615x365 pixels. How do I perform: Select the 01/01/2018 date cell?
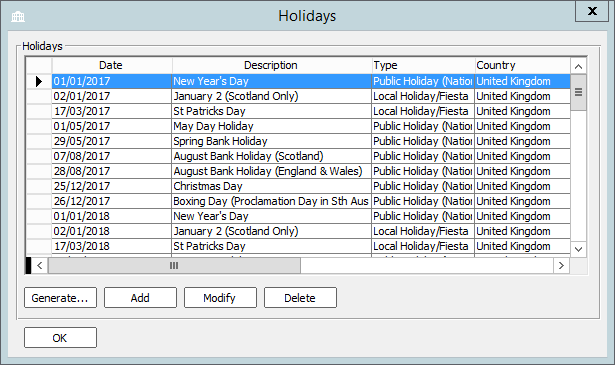tap(111, 216)
